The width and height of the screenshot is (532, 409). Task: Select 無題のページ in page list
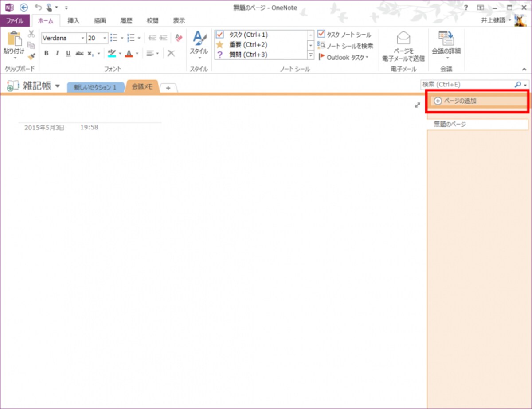[477, 125]
